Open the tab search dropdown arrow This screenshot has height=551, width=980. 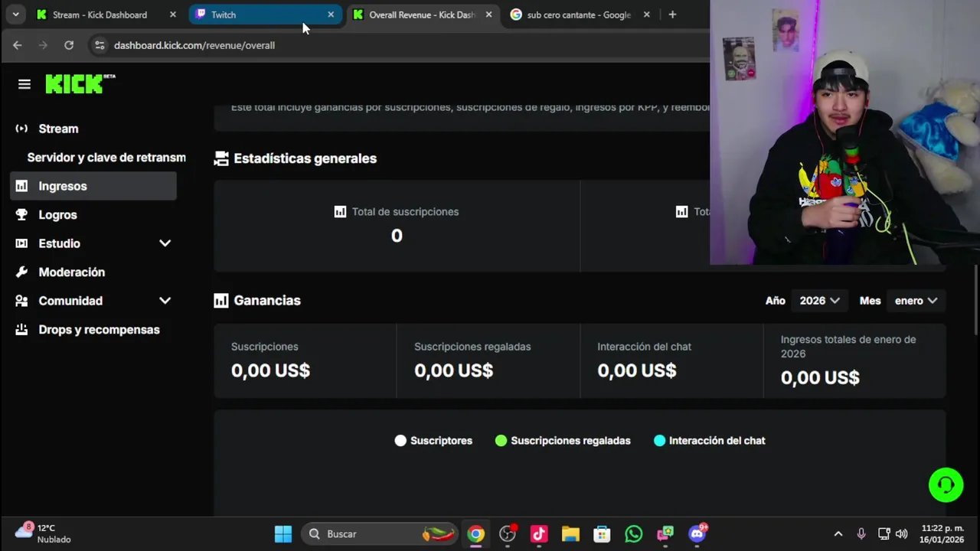(15, 15)
